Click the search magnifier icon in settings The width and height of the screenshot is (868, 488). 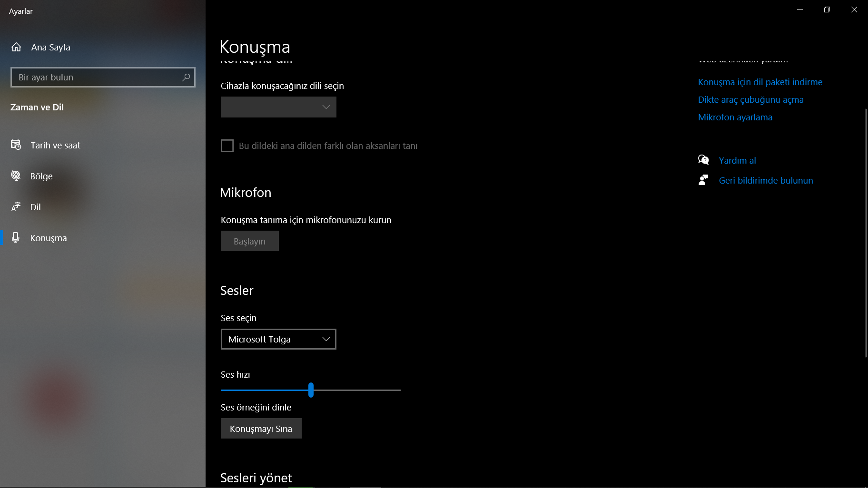click(186, 77)
